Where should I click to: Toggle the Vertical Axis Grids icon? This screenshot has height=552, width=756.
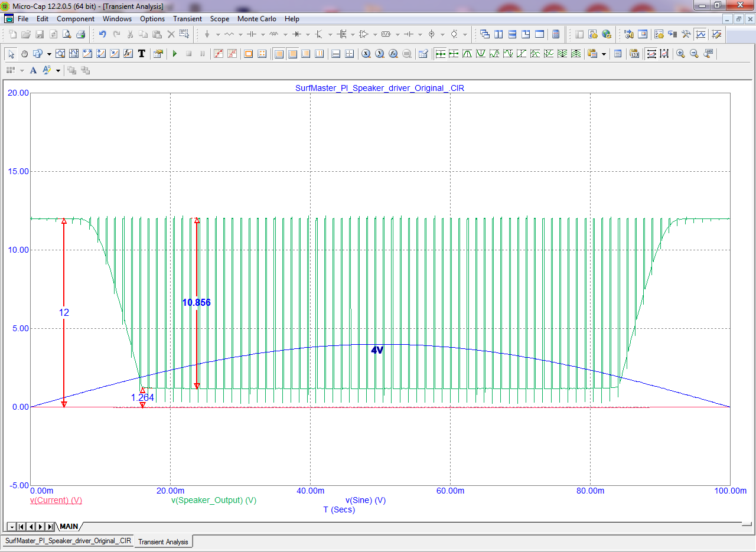click(x=292, y=54)
